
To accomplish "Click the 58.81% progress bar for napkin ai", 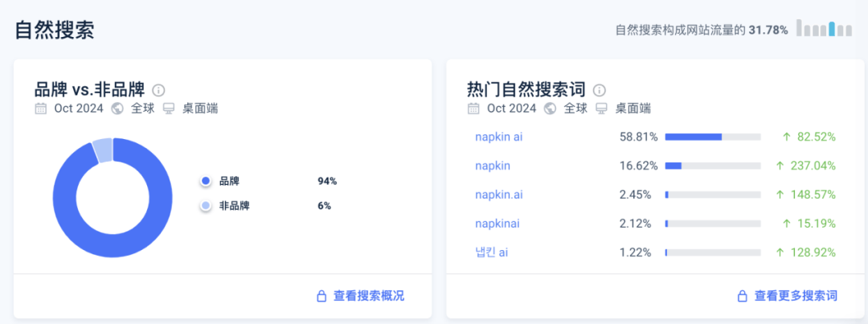I will (x=712, y=137).
